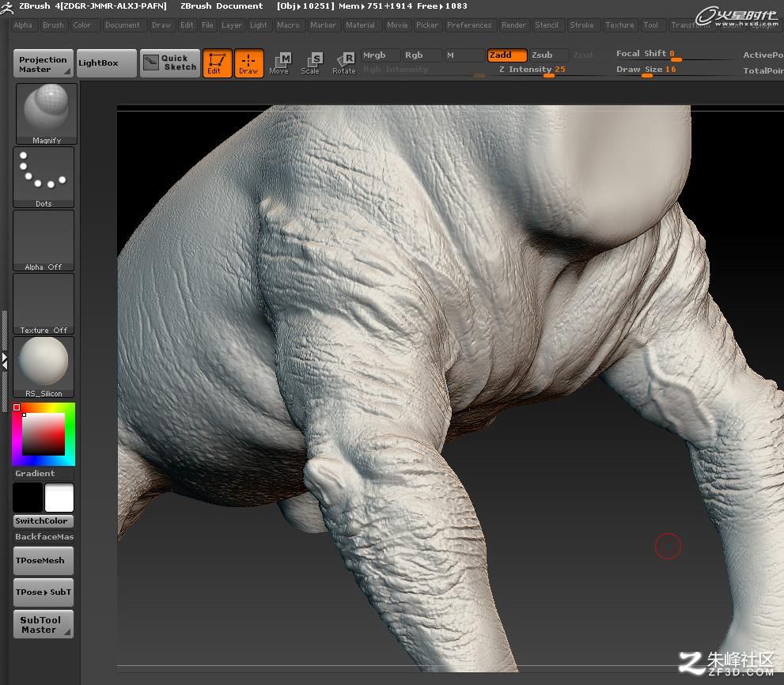Click the Quick Sketch button

(x=170, y=63)
